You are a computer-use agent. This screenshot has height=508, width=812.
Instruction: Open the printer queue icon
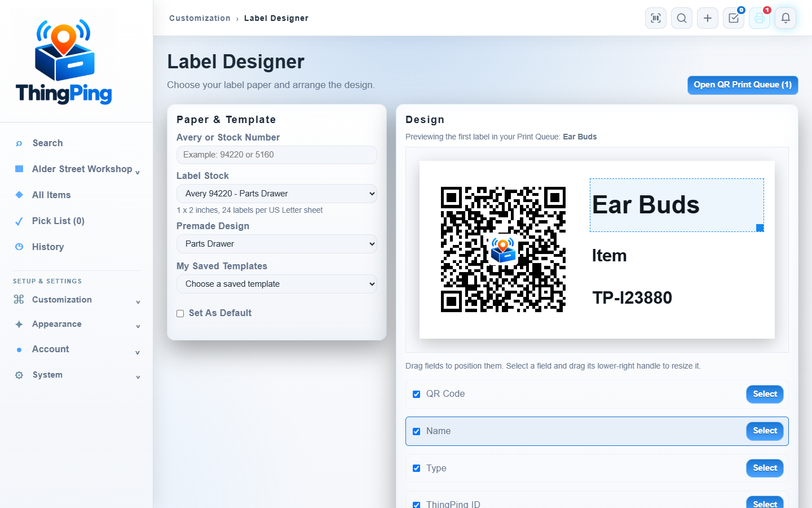point(760,18)
